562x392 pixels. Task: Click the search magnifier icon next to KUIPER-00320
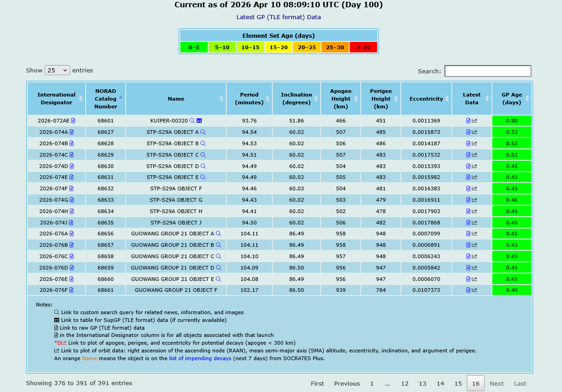(192, 121)
